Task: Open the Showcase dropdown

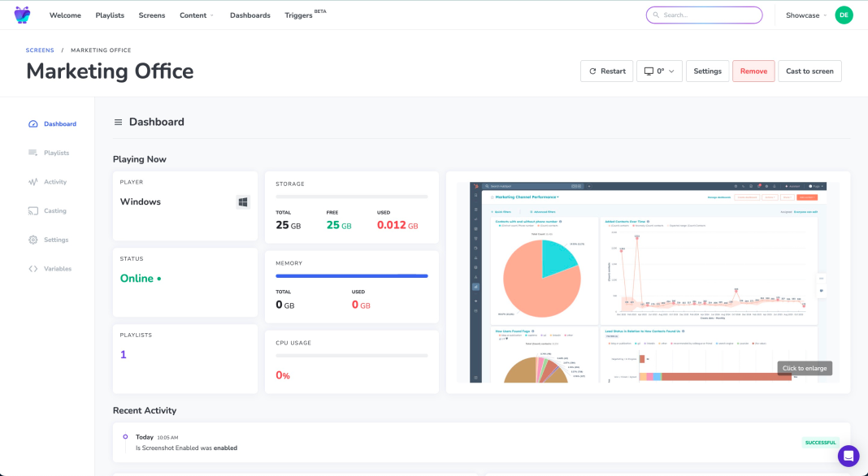Action: 804,15
